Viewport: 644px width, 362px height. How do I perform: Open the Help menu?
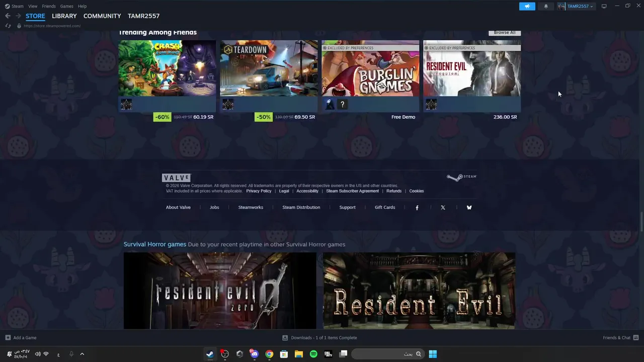(x=82, y=6)
